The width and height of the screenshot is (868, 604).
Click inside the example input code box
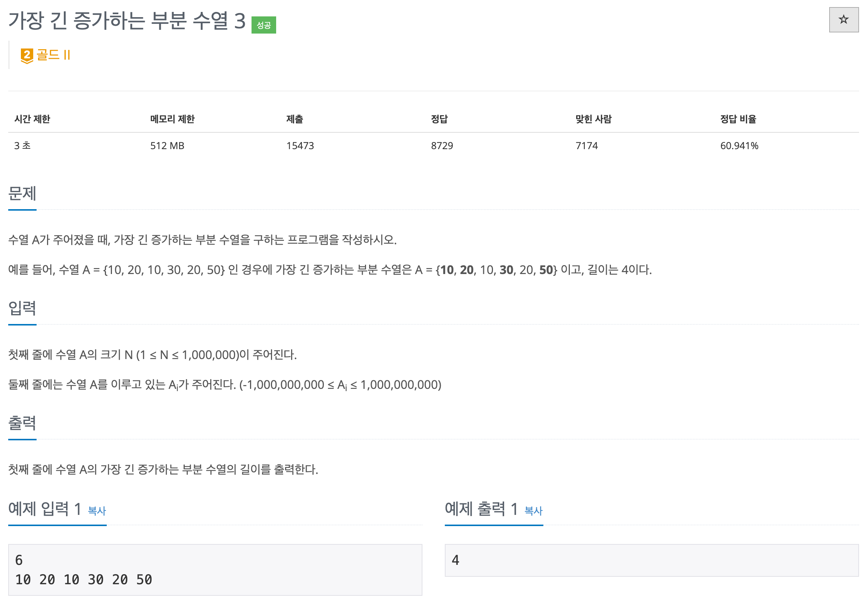(215, 569)
